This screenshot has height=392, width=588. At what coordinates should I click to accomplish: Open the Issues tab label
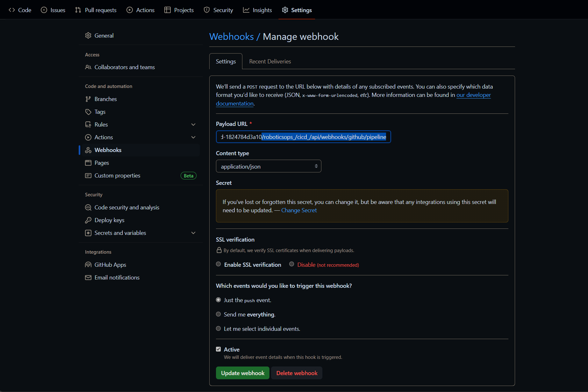58,10
